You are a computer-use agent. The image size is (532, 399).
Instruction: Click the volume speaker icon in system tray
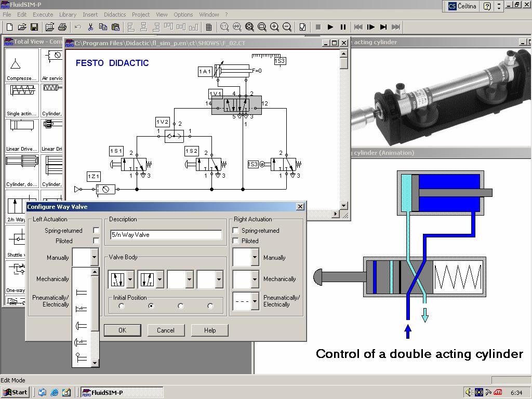point(469,393)
